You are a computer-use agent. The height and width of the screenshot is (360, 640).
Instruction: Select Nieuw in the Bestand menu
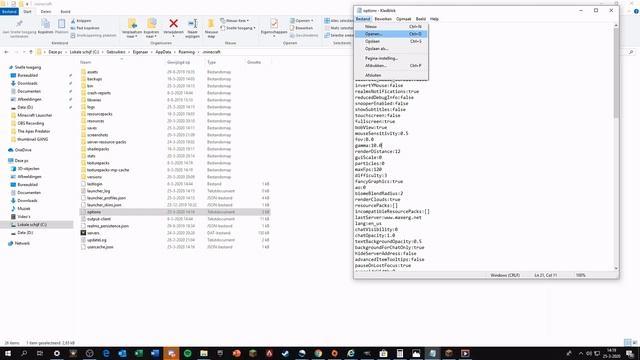[x=391, y=27]
